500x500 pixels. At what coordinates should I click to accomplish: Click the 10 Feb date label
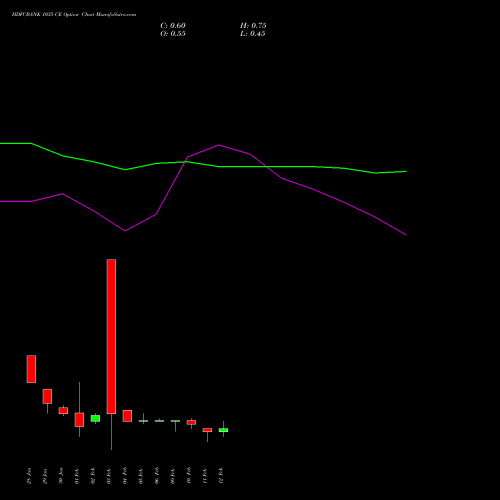pyautogui.click(x=189, y=476)
